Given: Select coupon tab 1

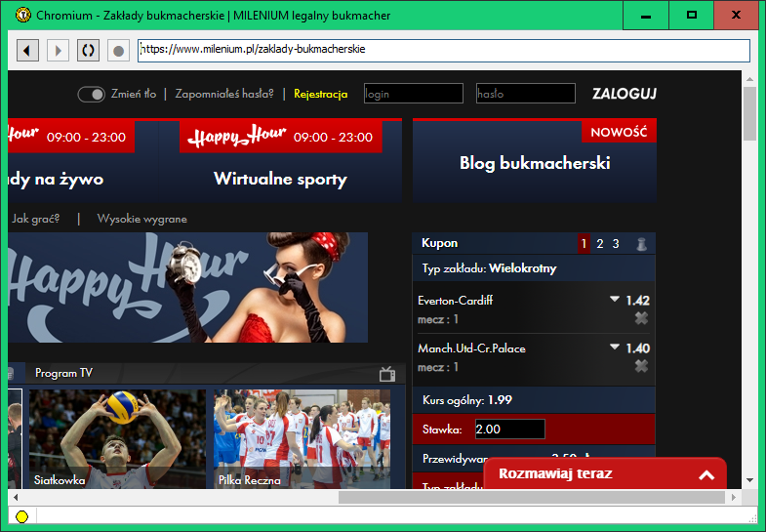Looking at the screenshot, I should [584, 243].
